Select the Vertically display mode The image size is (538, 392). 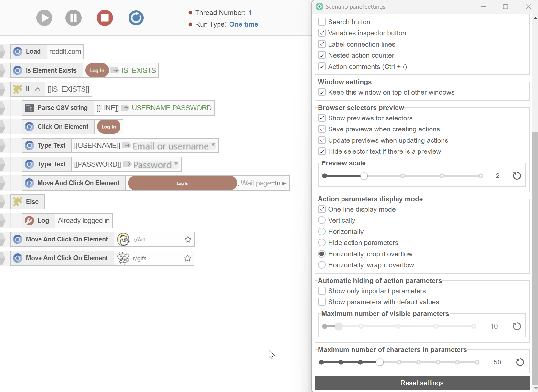[322, 220]
